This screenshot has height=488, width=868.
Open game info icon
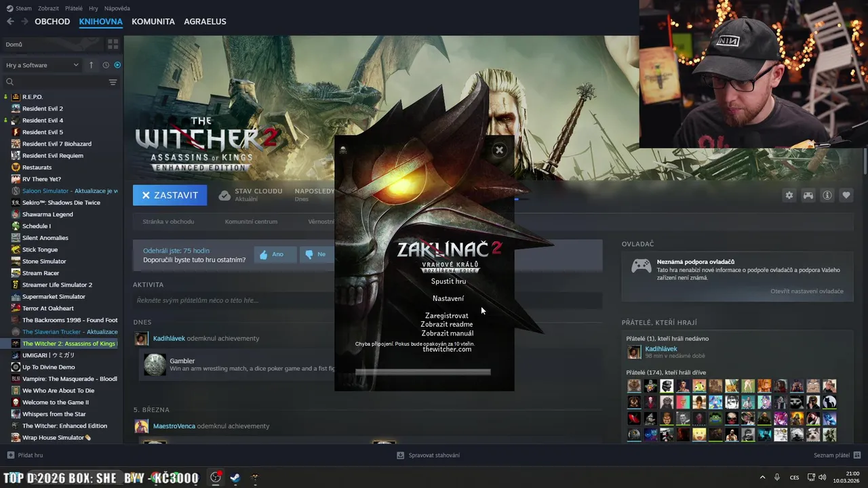click(827, 195)
